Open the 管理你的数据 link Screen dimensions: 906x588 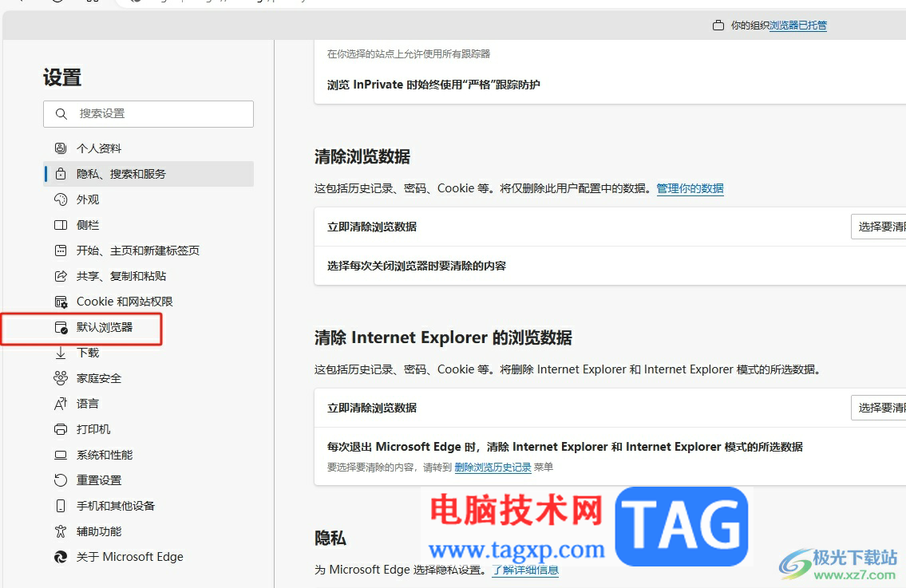coord(690,188)
